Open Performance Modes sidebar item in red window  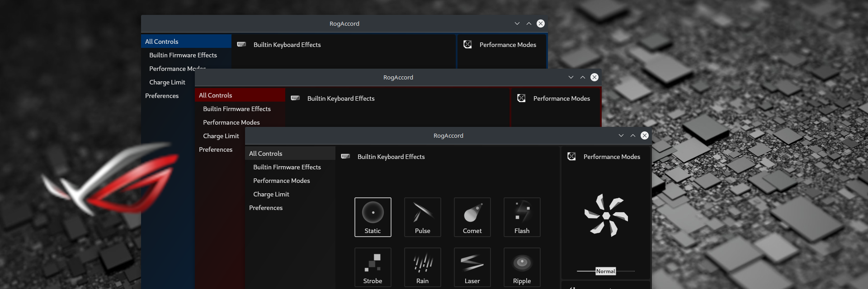[240, 122]
